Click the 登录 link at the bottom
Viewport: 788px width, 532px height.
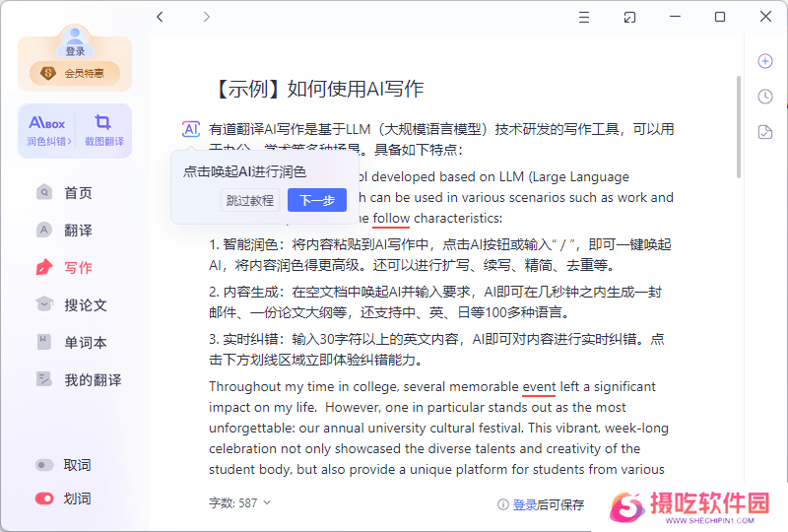[x=525, y=504]
